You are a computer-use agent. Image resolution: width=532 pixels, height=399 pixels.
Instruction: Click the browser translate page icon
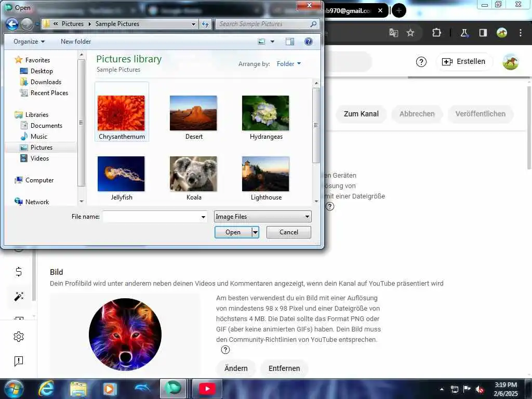(394, 33)
